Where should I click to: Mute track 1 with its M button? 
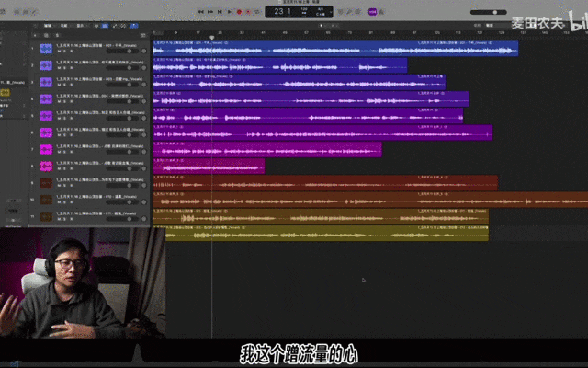59,52
